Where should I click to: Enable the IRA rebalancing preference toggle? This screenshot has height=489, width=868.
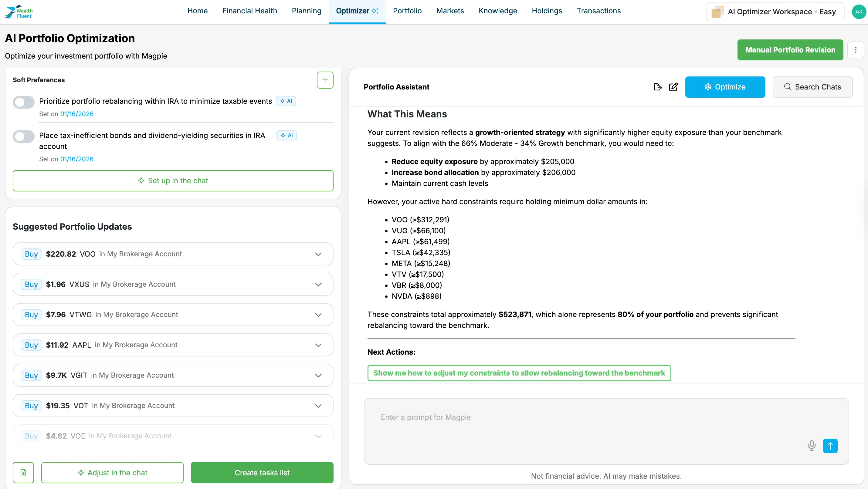tap(24, 102)
